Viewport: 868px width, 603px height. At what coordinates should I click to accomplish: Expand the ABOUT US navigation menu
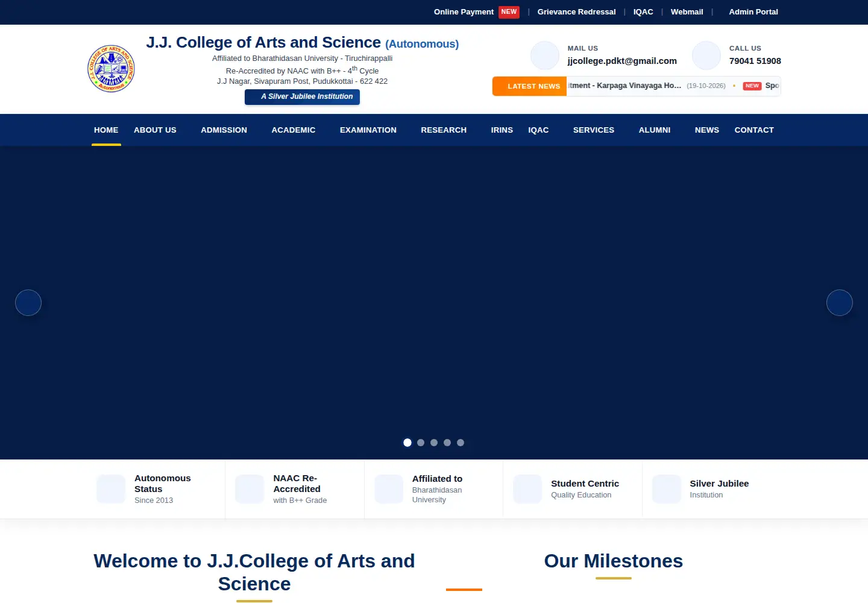[x=155, y=130]
